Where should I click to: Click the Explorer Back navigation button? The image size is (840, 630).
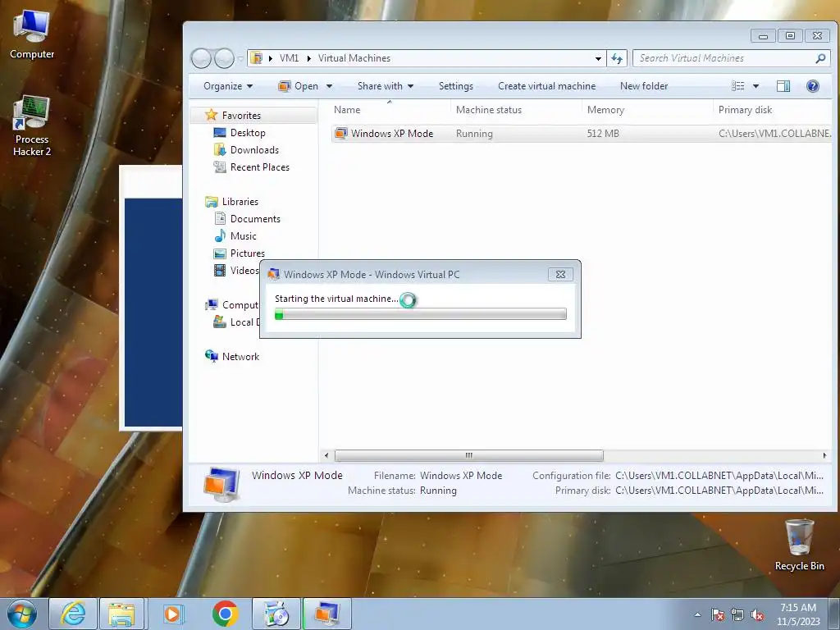tap(202, 58)
